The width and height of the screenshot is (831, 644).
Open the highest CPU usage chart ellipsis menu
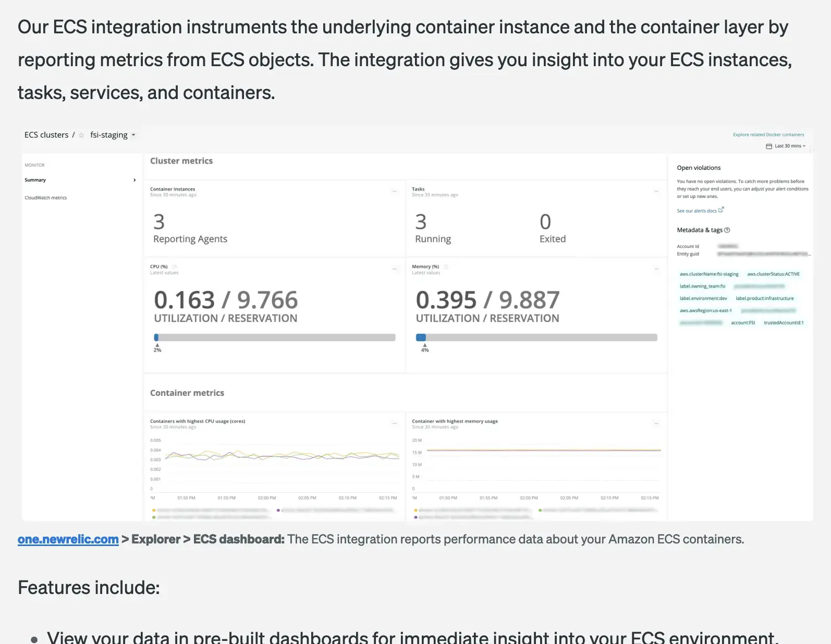(x=394, y=424)
